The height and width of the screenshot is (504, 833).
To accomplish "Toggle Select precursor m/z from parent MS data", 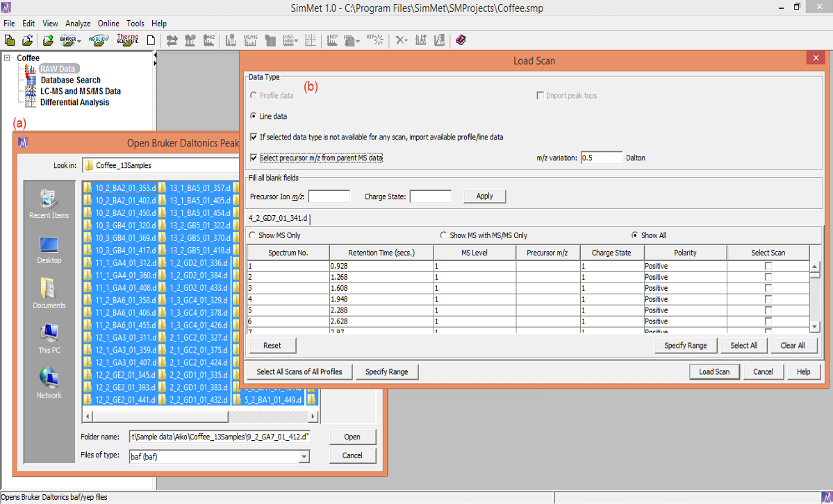I will click(254, 158).
